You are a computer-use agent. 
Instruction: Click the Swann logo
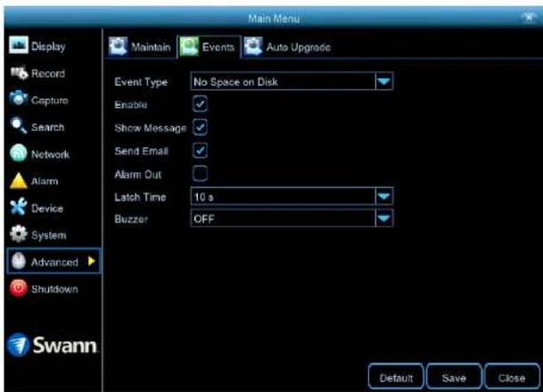pyautogui.click(x=52, y=345)
